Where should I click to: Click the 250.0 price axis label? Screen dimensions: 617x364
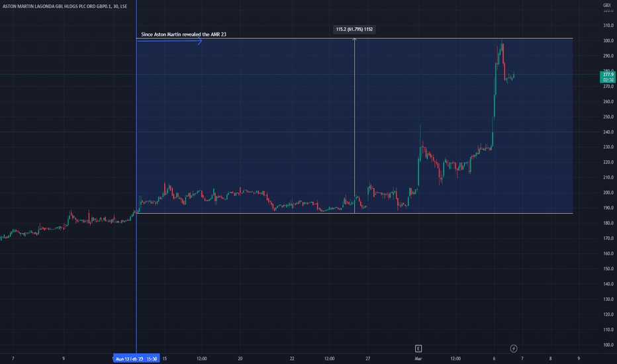coord(608,116)
